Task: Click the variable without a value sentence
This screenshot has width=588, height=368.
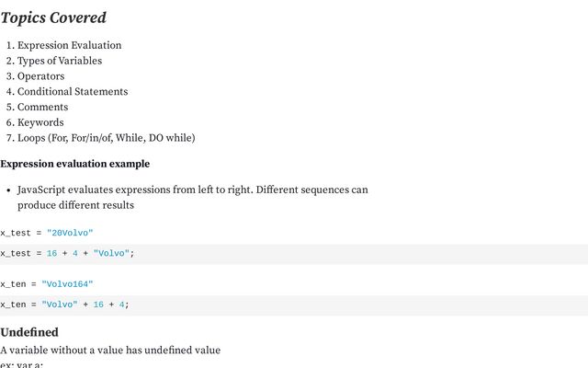Action: (x=110, y=350)
